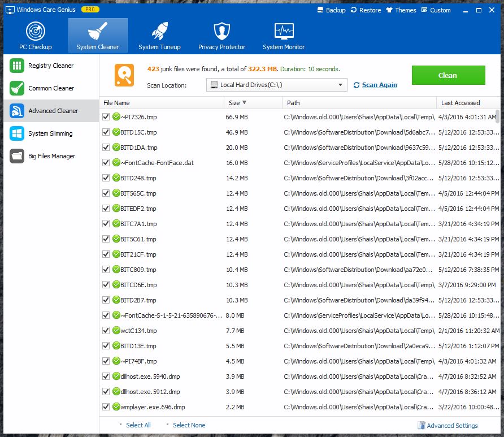Viewport: 504px width, 437px height.
Task: Click green status icon of ~PI7326.tmp
Action: click(x=116, y=116)
